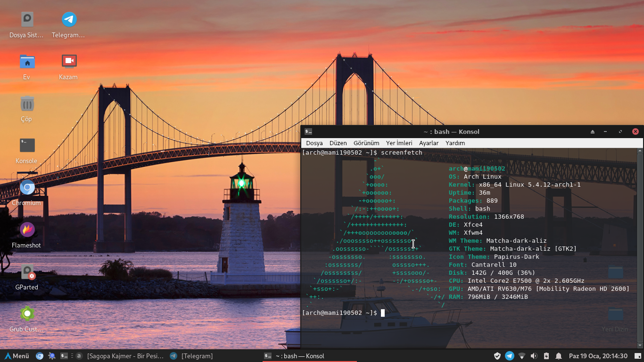Open the clock showing Paz 19 Oca
Viewport: 644px width, 362px height.
(598, 356)
